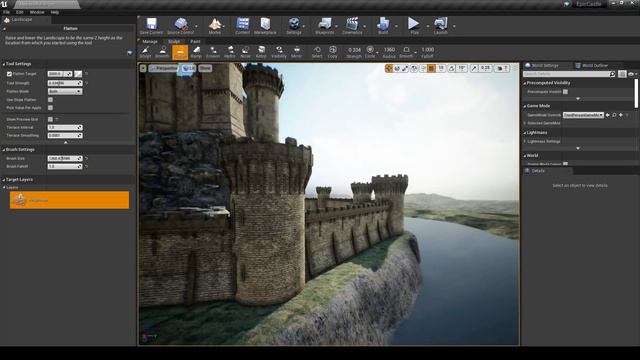Select the region Select tool

317,52
